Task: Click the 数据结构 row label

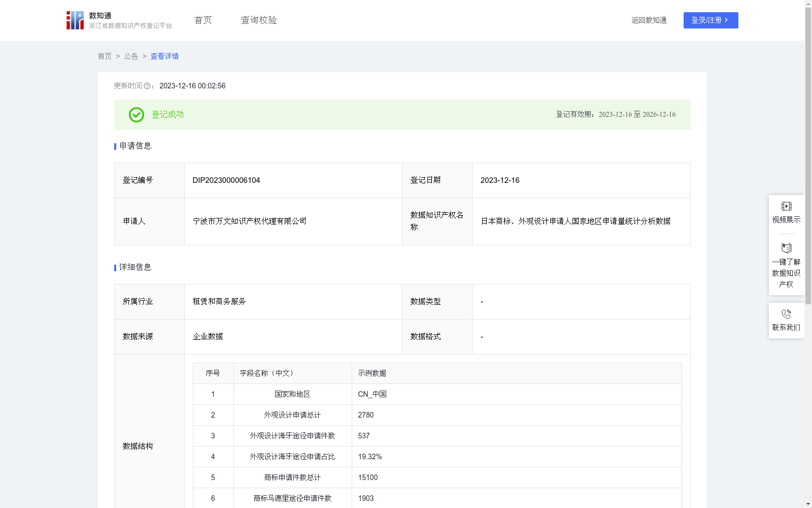Action: coord(138,447)
